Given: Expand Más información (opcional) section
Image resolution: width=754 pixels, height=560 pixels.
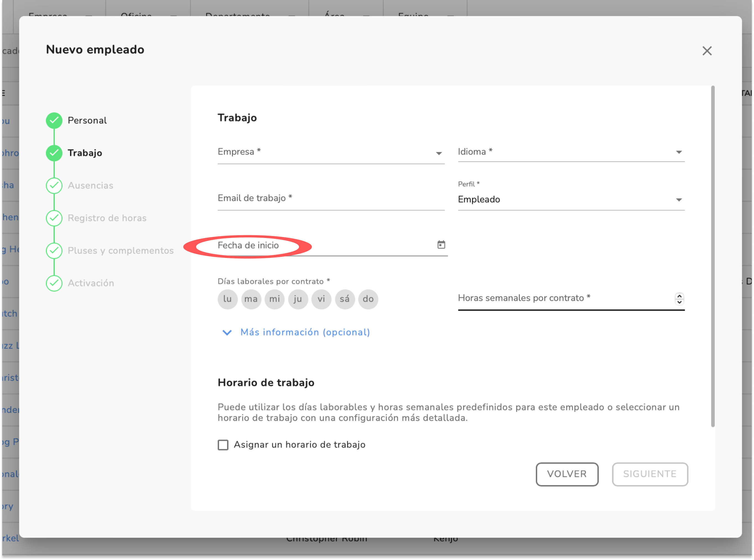Looking at the screenshot, I should pyautogui.click(x=305, y=332).
